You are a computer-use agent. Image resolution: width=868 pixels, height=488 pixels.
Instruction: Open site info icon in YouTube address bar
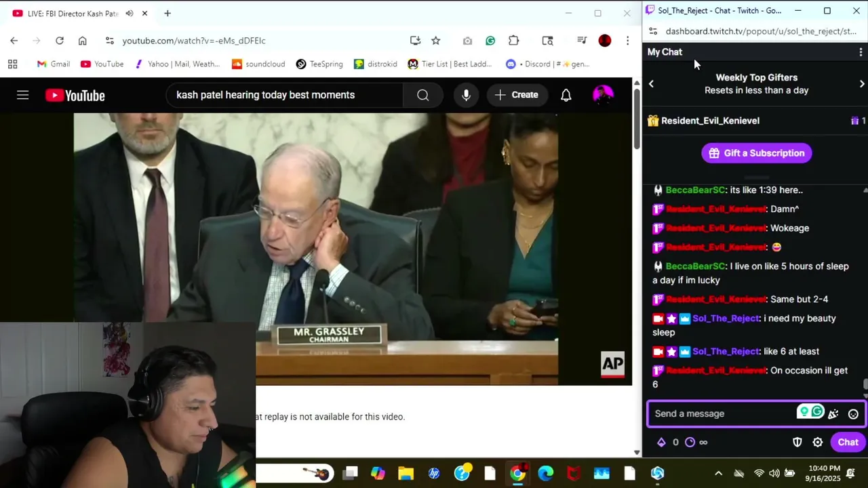pyautogui.click(x=109, y=41)
